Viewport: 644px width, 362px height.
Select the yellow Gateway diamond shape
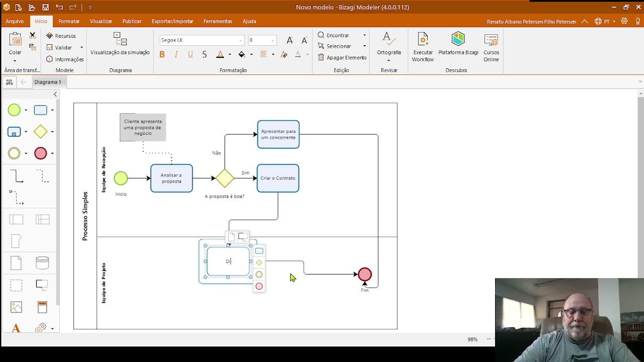point(40,132)
